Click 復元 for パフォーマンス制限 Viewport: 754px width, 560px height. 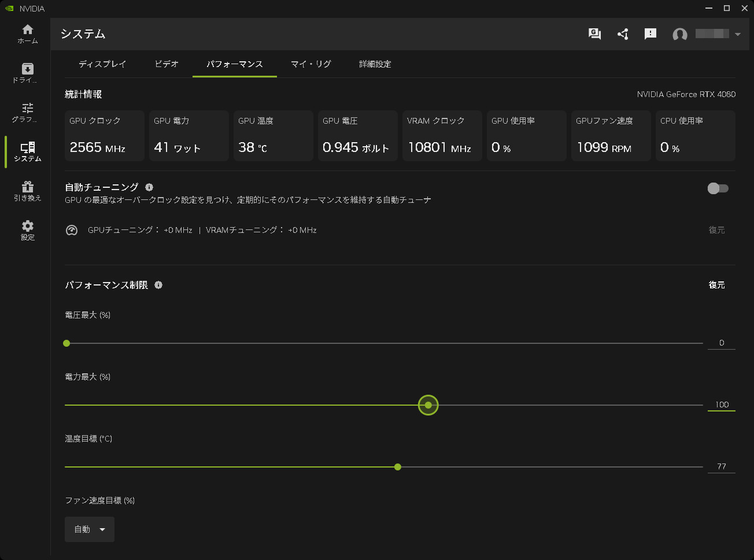717,285
